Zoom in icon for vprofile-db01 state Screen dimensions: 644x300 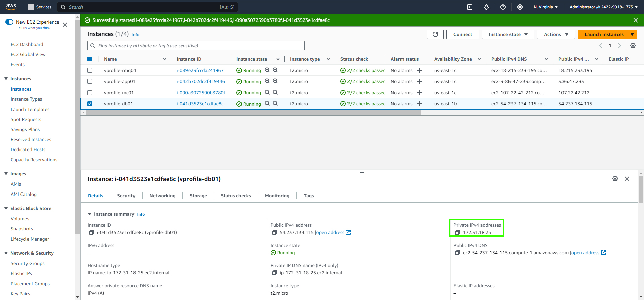pyautogui.click(x=267, y=103)
